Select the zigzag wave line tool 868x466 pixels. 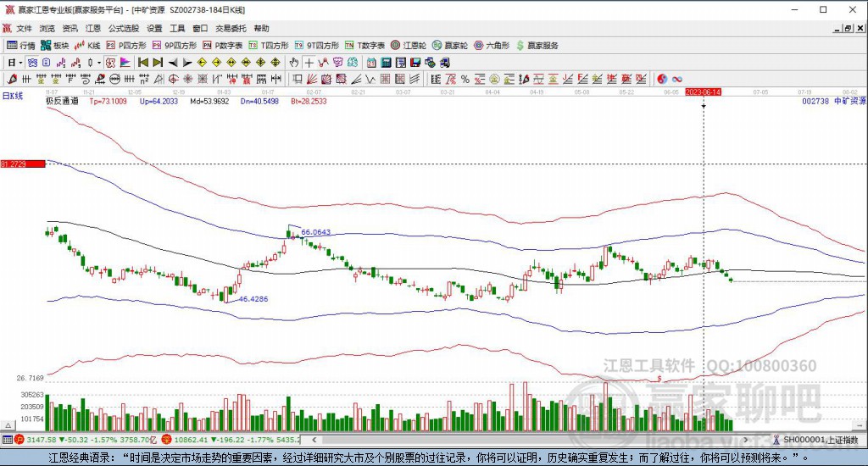(370, 79)
